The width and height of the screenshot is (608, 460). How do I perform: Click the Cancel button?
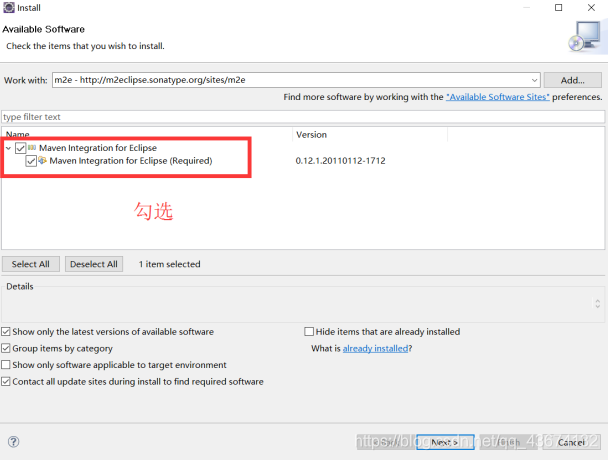pos(571,442)
